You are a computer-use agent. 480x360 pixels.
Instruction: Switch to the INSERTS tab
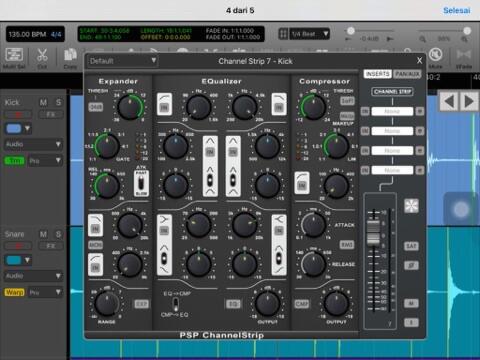[x=378, y=74]
